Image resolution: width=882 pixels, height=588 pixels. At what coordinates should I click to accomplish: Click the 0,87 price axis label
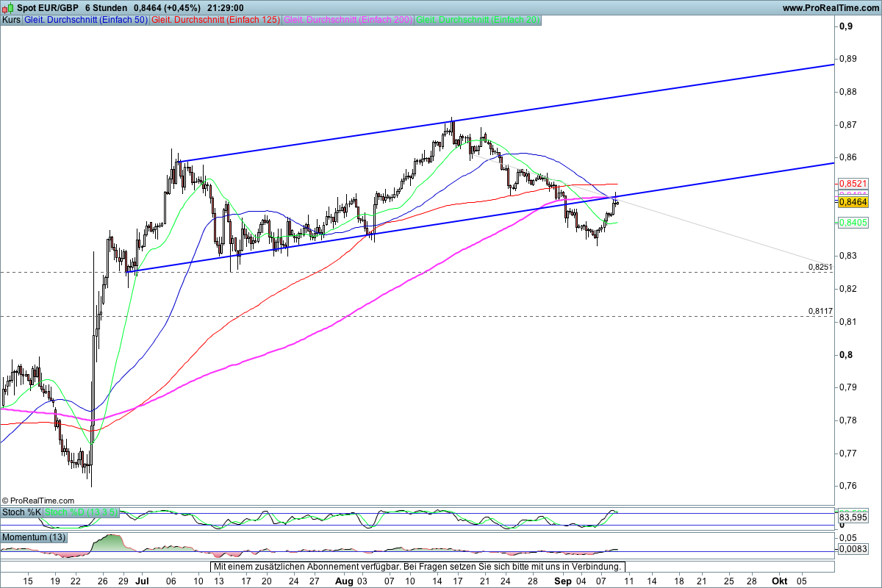(x=849, y=125)
